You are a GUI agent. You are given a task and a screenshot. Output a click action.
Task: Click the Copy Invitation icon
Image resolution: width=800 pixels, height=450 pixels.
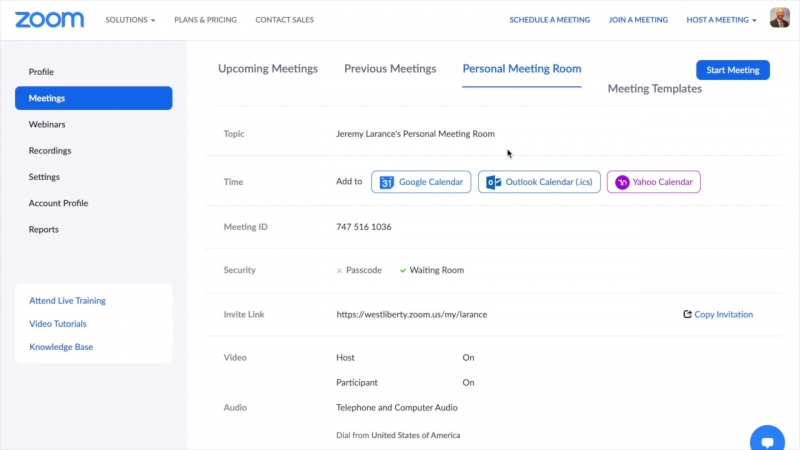point(687,314)
